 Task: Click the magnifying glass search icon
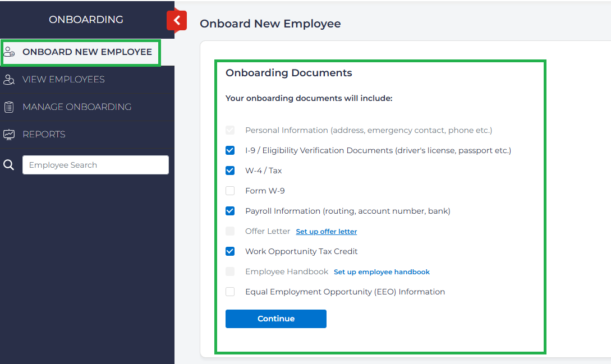(x=9, y=165)
